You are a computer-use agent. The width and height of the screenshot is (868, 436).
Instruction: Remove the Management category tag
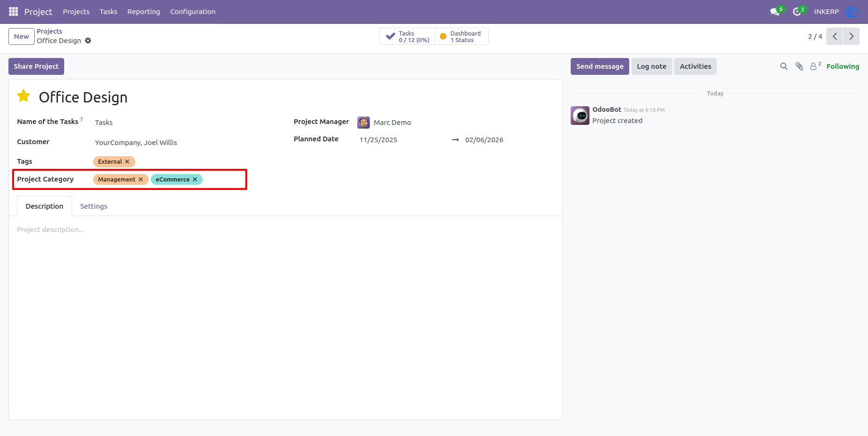tap(140, 180)
